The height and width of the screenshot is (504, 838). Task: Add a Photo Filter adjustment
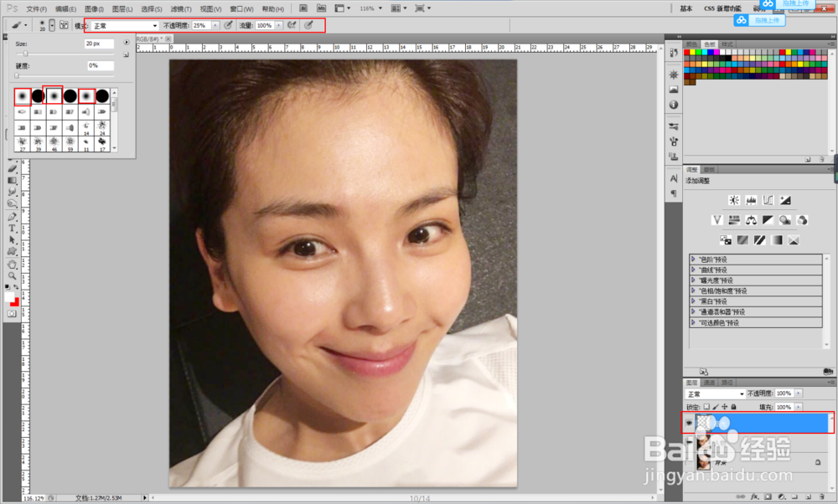[x=785, y=220]
